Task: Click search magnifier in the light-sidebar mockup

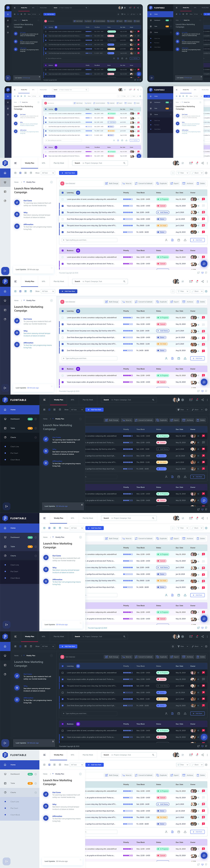Action: 153,755
